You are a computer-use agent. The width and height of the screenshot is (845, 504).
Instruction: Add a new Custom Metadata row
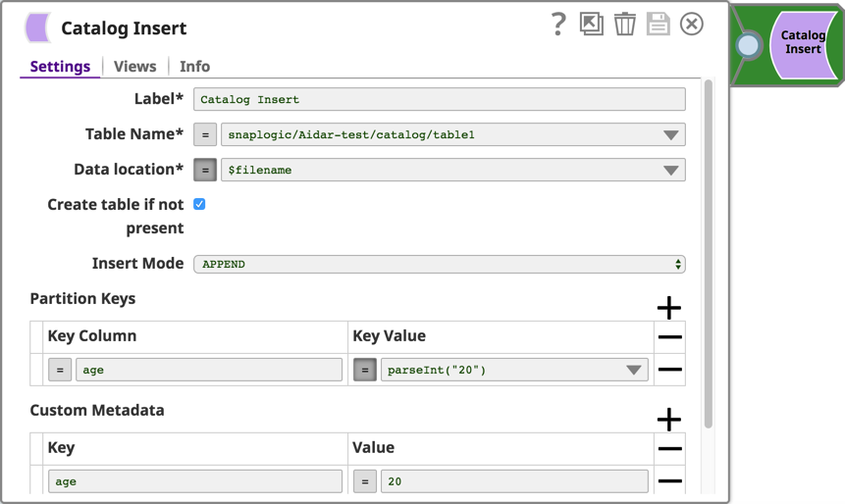(x=668, y=420)
